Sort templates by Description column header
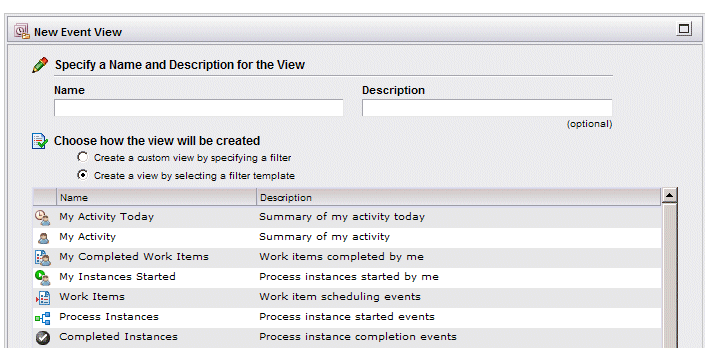 [458, 198]
